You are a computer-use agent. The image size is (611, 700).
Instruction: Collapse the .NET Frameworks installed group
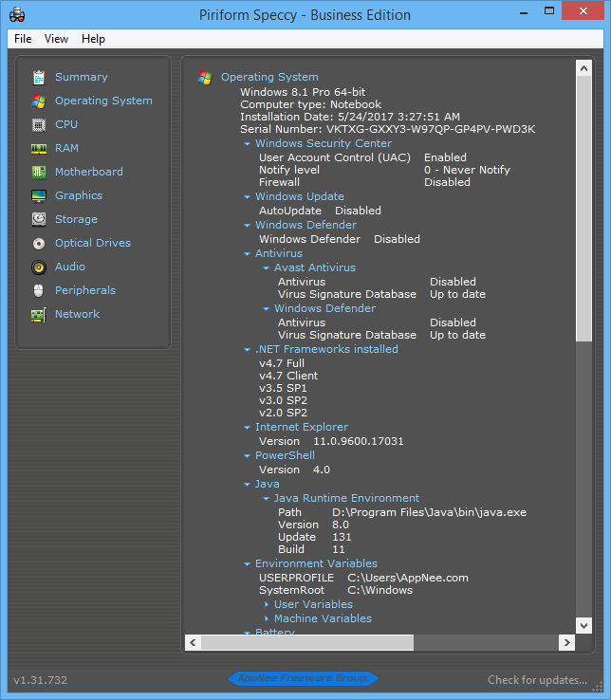click(247, 350)
